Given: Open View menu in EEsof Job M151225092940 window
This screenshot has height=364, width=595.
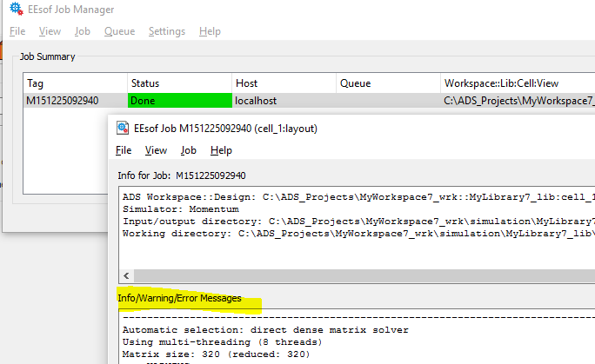Looking at the screenshot, I should [x=156, y=150].
